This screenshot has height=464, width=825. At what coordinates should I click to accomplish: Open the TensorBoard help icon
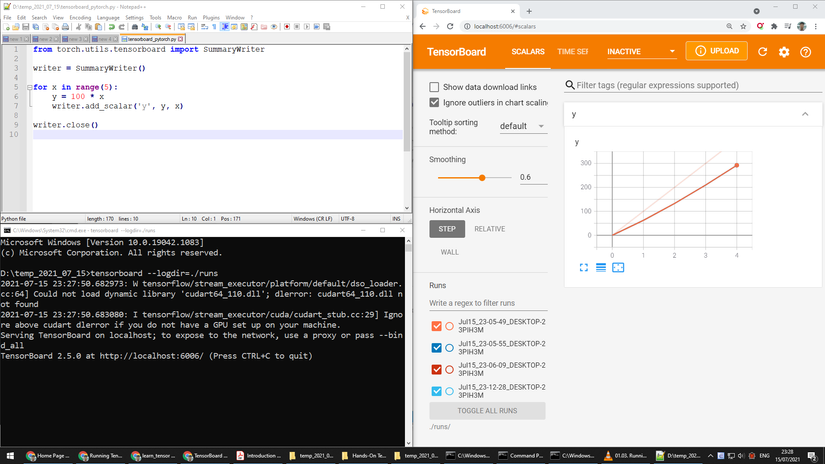coord(805,52)
